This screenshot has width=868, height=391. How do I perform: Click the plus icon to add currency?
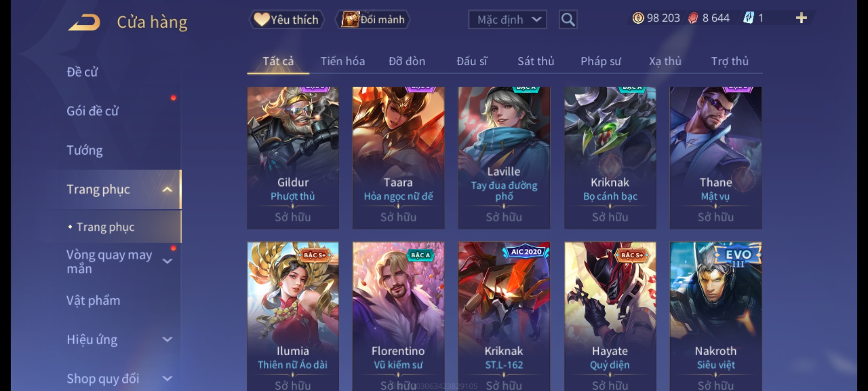pyautogui.click(x=801, y=18)
